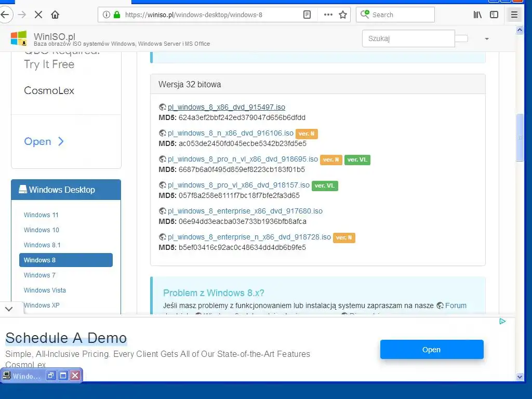Click the browser Back arrow button
The height and width of the screenshot is (399, 532).
click(x=5, y=15)
